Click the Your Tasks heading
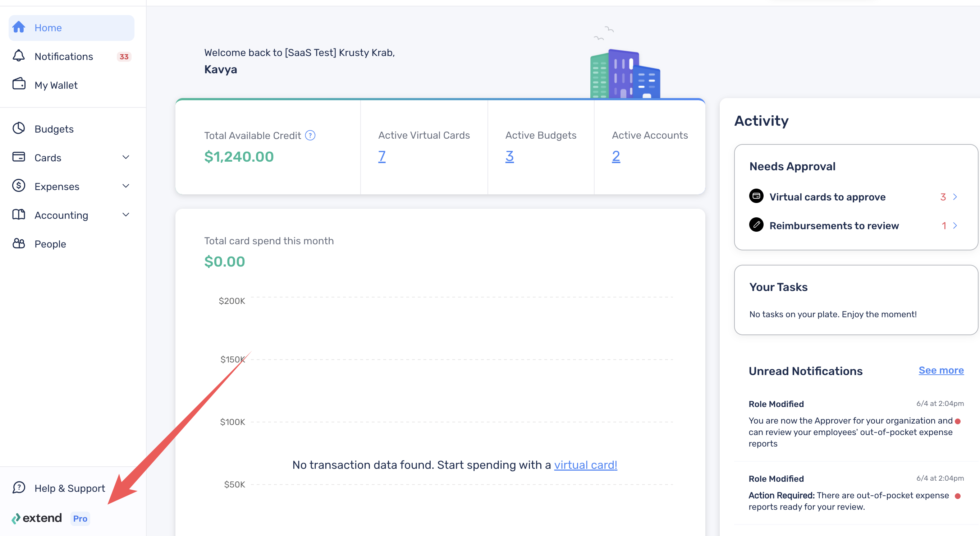 778,287
